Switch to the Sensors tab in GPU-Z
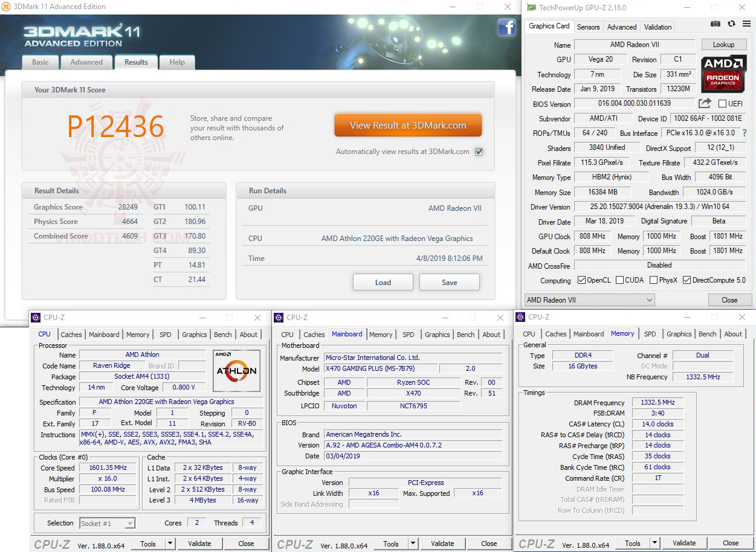756x552 pixels. pos(588,27)
